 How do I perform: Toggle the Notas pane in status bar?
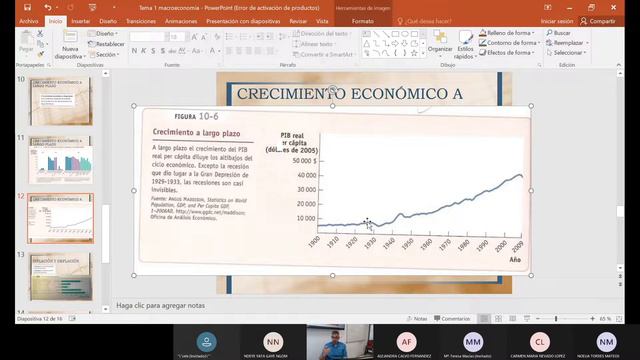(x=417, y=318)
